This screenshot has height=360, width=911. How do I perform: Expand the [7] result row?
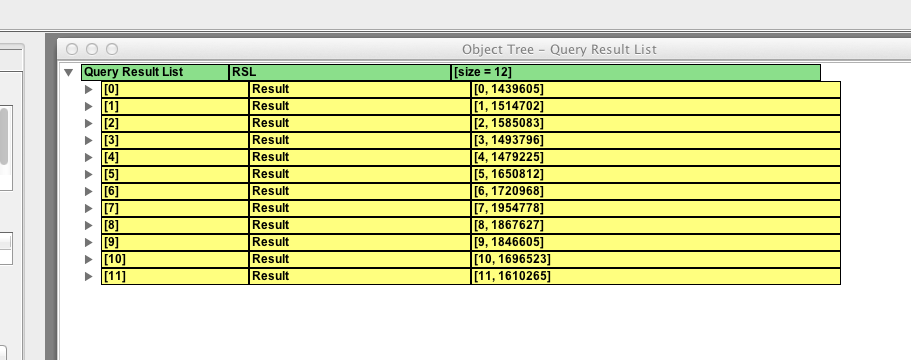[88, 208]
